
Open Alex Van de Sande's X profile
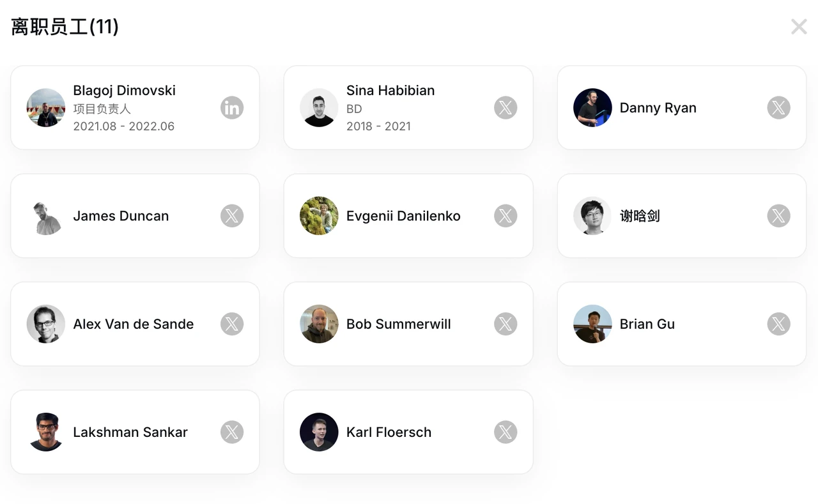tap(232, 324)
